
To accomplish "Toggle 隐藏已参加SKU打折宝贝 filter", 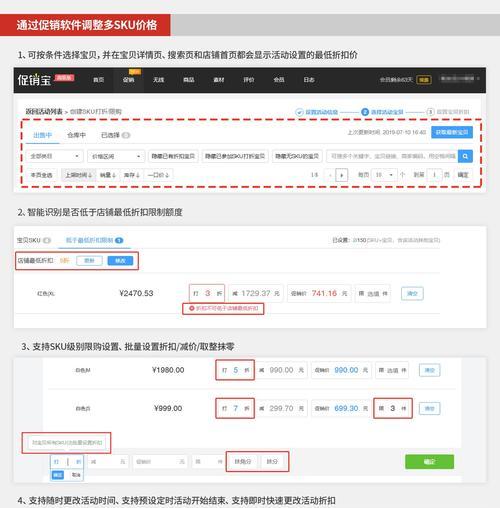I will tap(235, 156).
